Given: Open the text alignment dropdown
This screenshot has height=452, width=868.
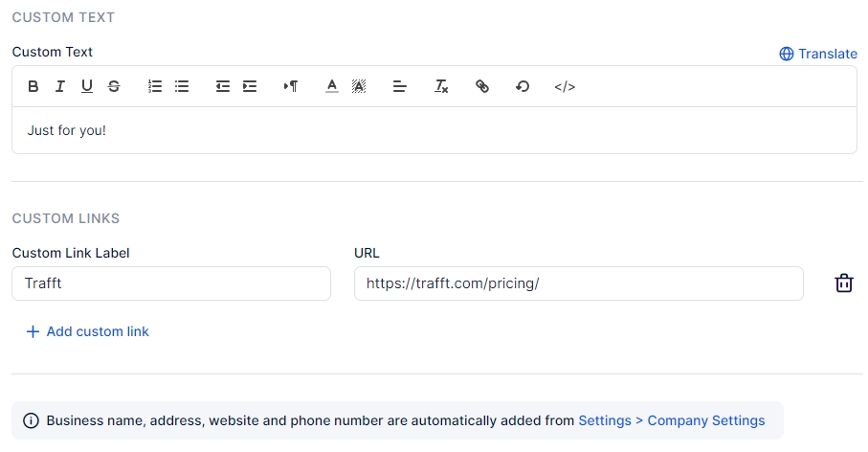Looking at the screenshot, I should coord(400,86).
